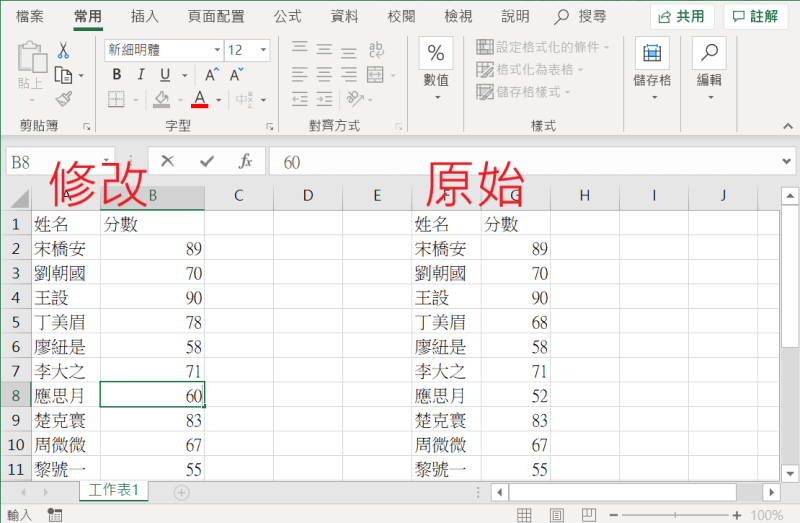Switch to the 校閱 tab
Viewport: 800px width, 523px height.
402,16
